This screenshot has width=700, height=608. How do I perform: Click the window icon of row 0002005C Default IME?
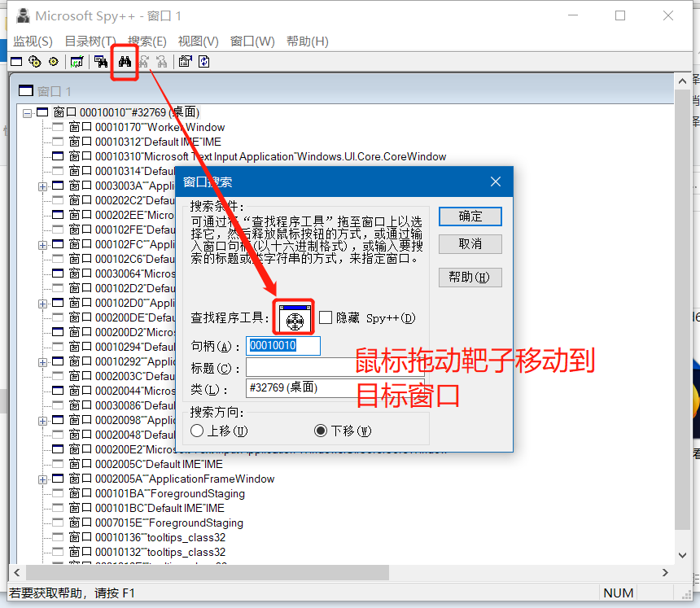(58, 464)
